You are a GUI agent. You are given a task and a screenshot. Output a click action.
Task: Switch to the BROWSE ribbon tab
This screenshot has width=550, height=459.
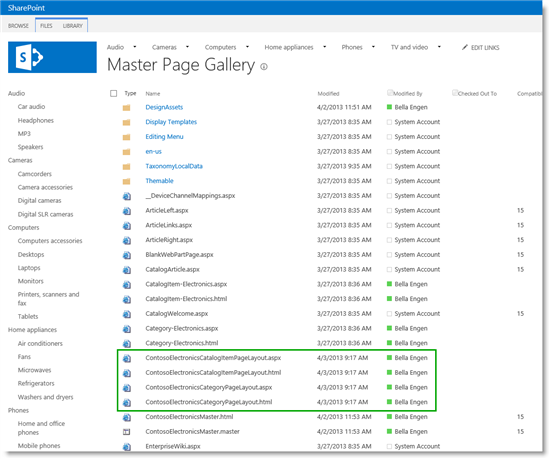[x=18, y=26]
